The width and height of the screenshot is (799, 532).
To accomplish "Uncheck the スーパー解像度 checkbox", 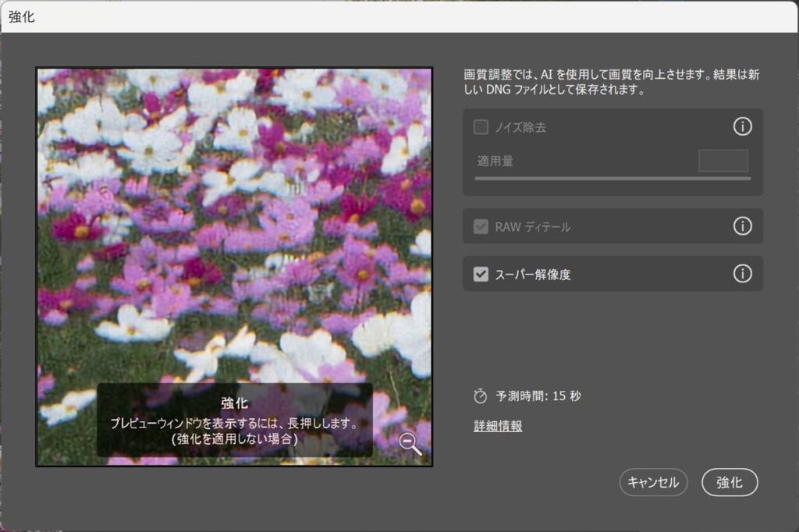I will click(481, 274).
